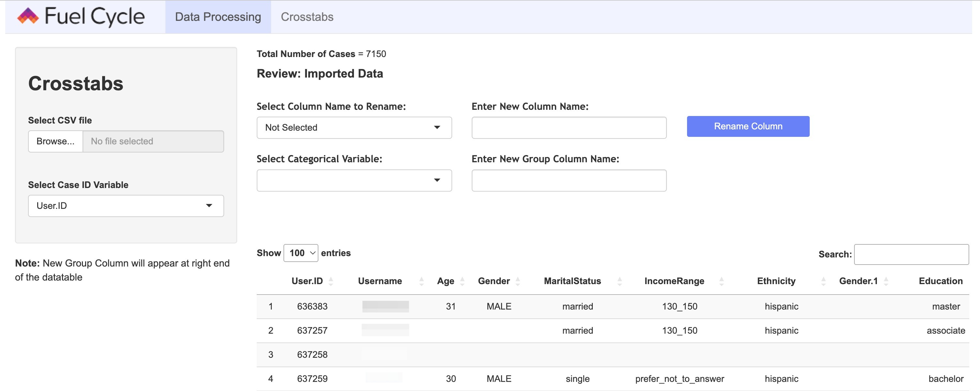Sort table by Ethnicity column arrows
980x391 pixels.
click(x=823, y=281)
